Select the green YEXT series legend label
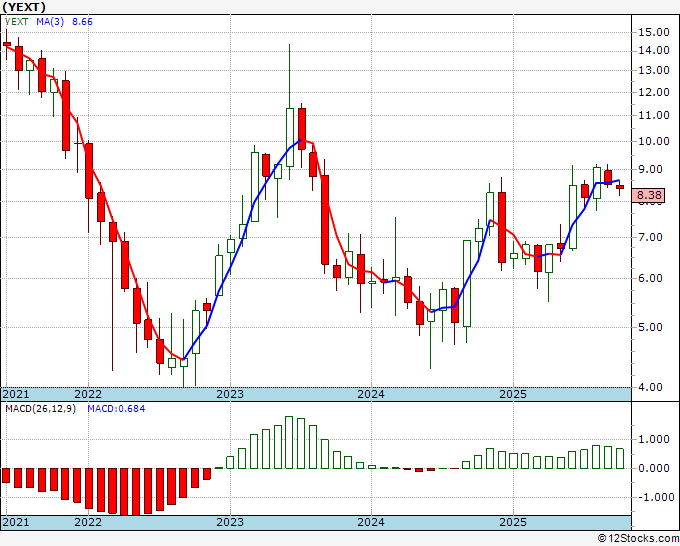This screenshot has height=546, width=680. (16, 22)
